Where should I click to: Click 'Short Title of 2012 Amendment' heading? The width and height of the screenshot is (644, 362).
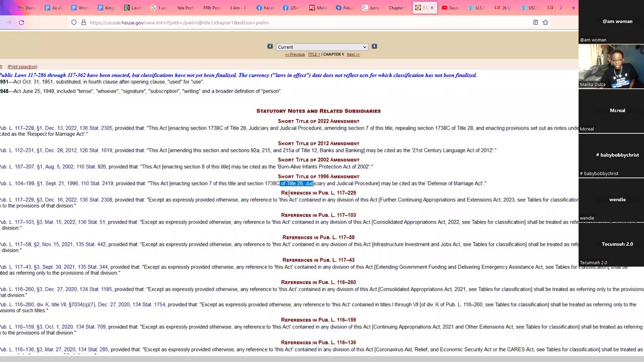[x=318, y=143]
